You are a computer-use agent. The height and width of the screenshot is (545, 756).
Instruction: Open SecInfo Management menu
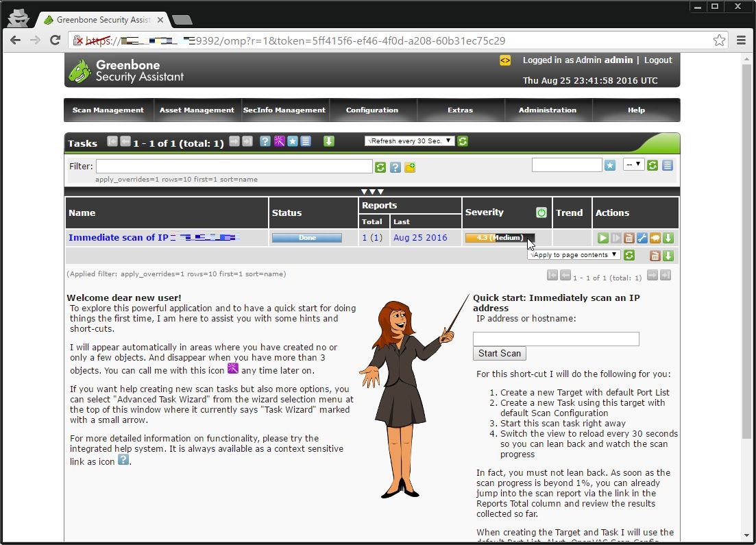coord(284,110)
